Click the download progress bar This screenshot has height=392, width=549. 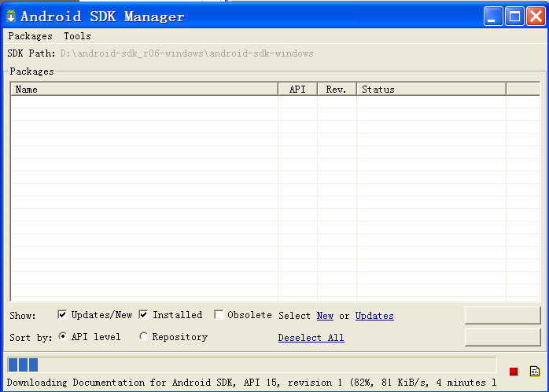pyautogui.click(x=252, y=365)
